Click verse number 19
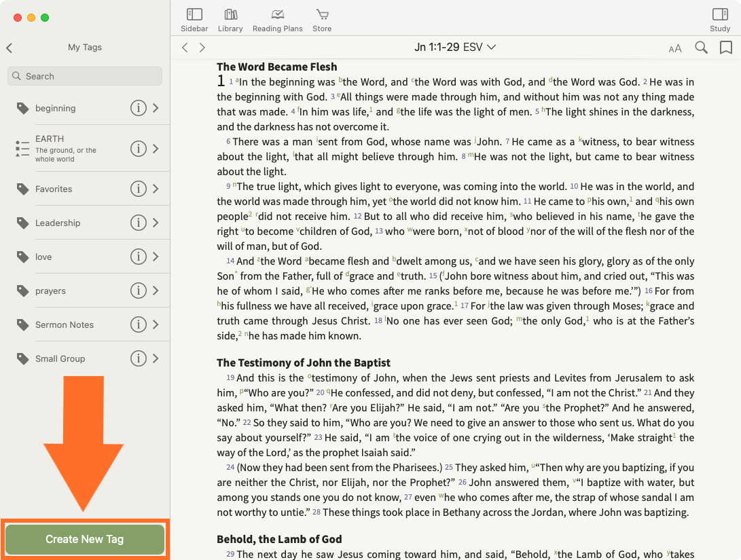 230,377
